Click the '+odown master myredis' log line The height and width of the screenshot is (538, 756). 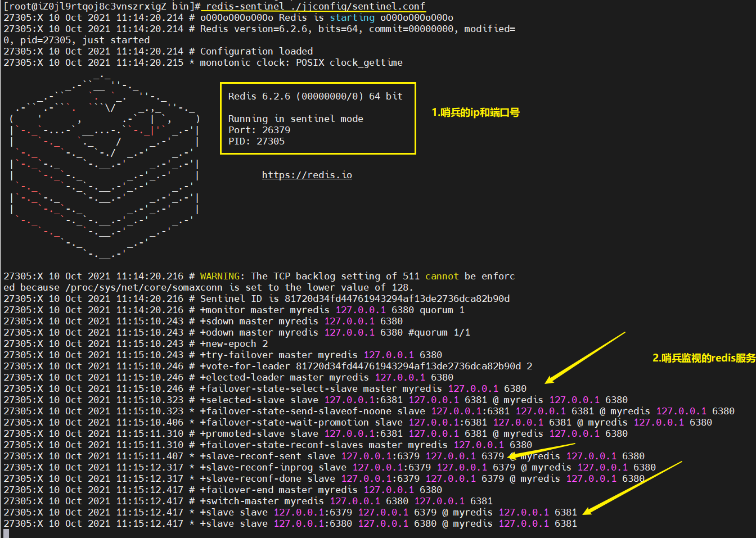tap(237, 332)
